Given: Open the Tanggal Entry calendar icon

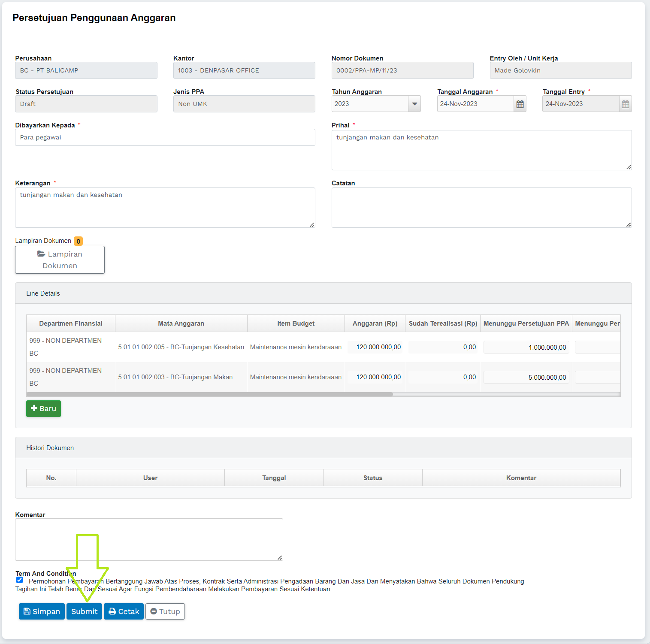Looking at the screenshot, I should pos(625,104).
